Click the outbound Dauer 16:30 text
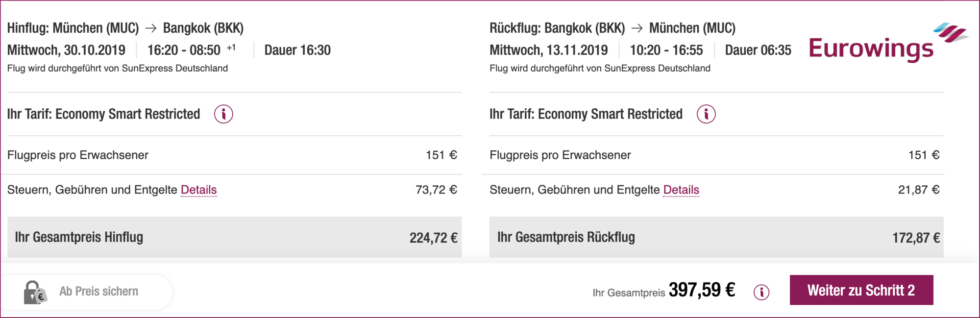The image size is (980, 318). [297, 50]
